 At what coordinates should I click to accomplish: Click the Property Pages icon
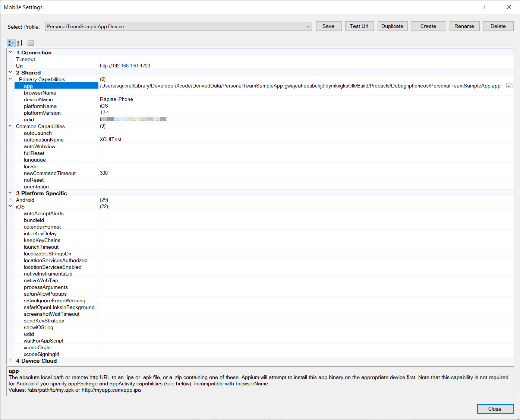click(x=31, y=43)
